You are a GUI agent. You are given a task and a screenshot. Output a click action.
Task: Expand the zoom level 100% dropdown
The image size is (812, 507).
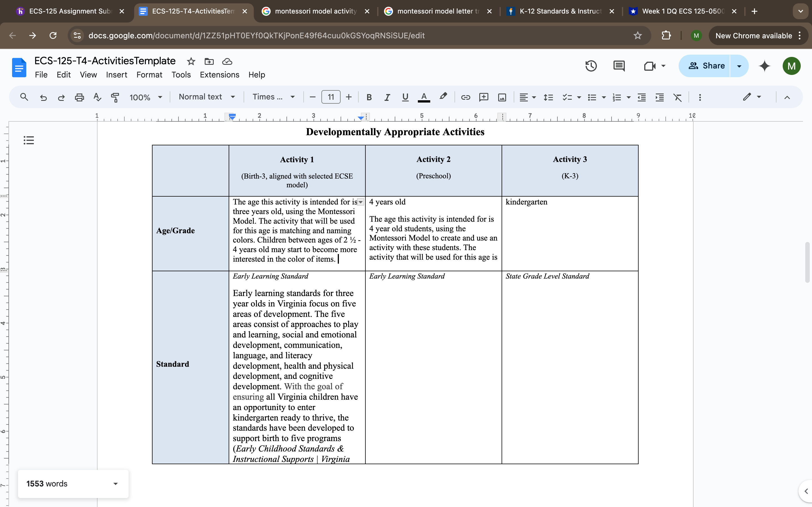tap(145, 97)
